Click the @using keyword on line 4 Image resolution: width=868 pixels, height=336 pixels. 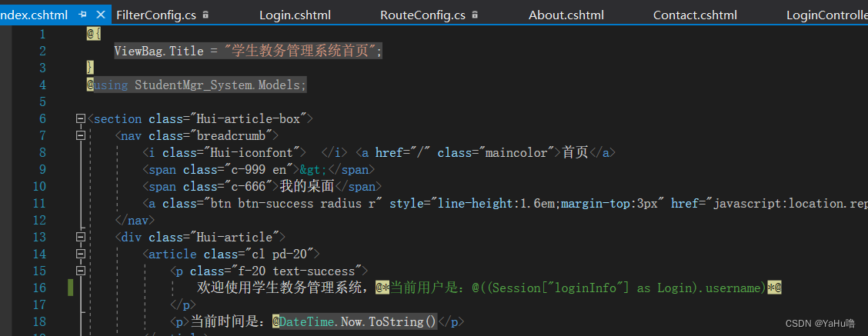[x=108, y=85]
